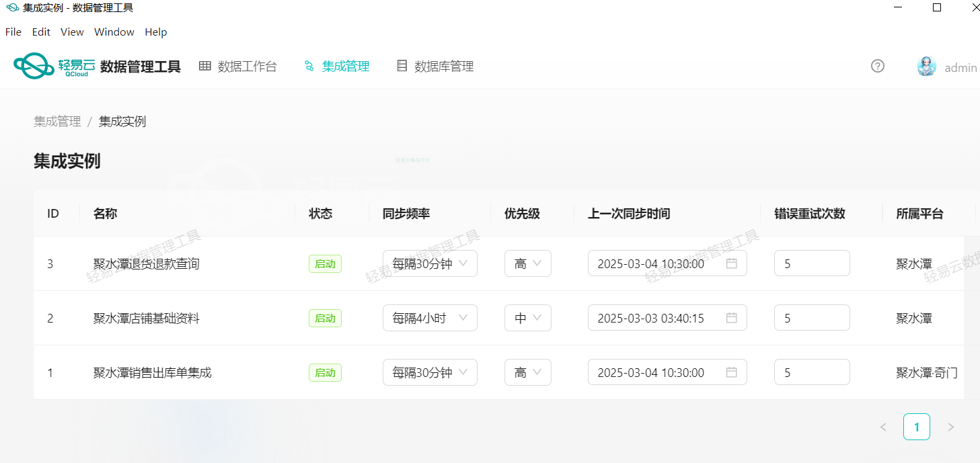Viewport: 980px width, 463px height.
Task: Open the Window menu
Action: tap(114, 32)
